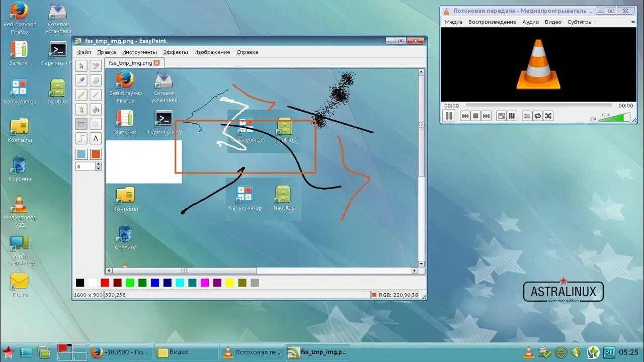This screenshot has height=362, width=644.
Task: Click RU keyboard layout indicator
Action: coord(609,352)
